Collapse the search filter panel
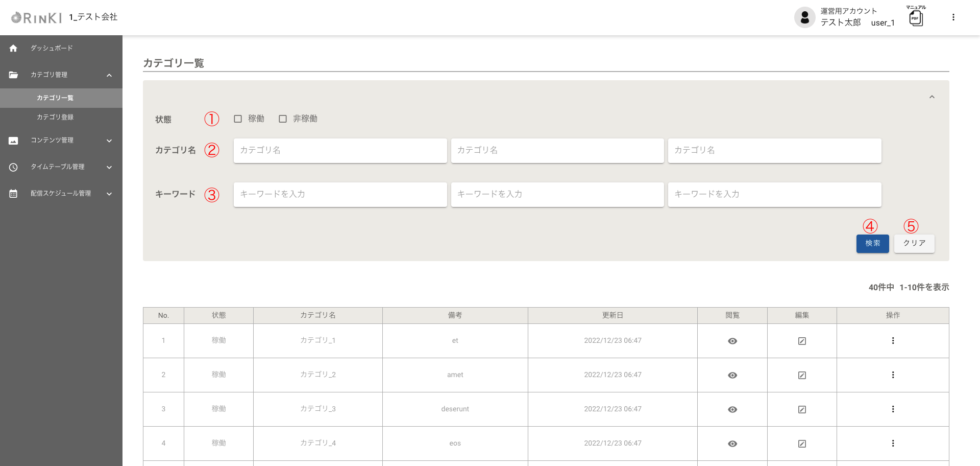The image size is (980, 466). click(x=932, y=97)
